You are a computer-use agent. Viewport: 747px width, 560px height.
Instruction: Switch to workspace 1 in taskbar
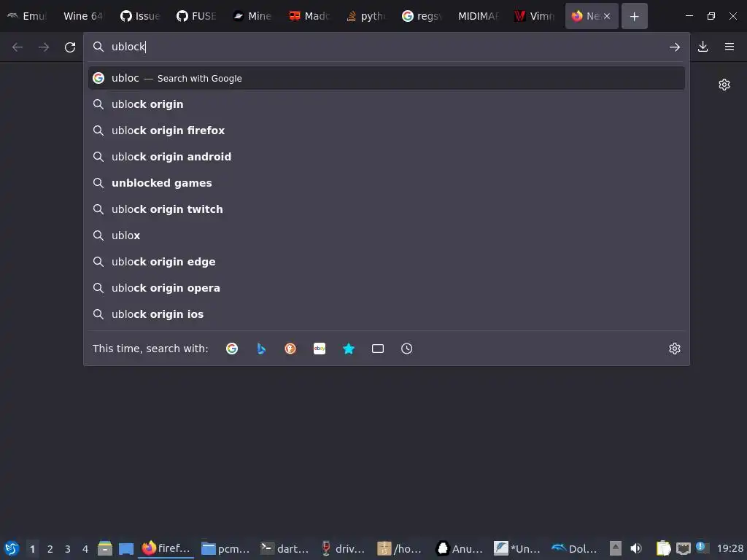(x=32, y=549)
